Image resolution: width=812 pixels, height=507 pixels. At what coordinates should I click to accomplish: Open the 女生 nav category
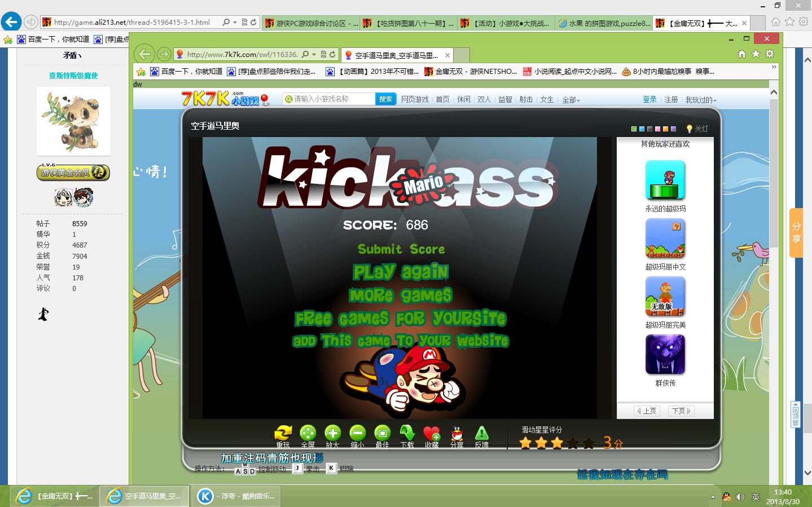tap(547, 99)
